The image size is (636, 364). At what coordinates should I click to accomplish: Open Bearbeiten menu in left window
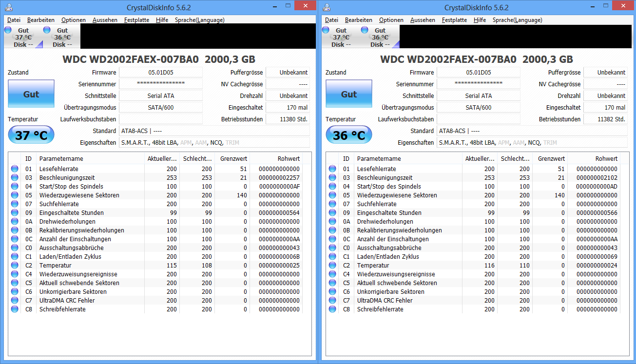coord(40,20)
